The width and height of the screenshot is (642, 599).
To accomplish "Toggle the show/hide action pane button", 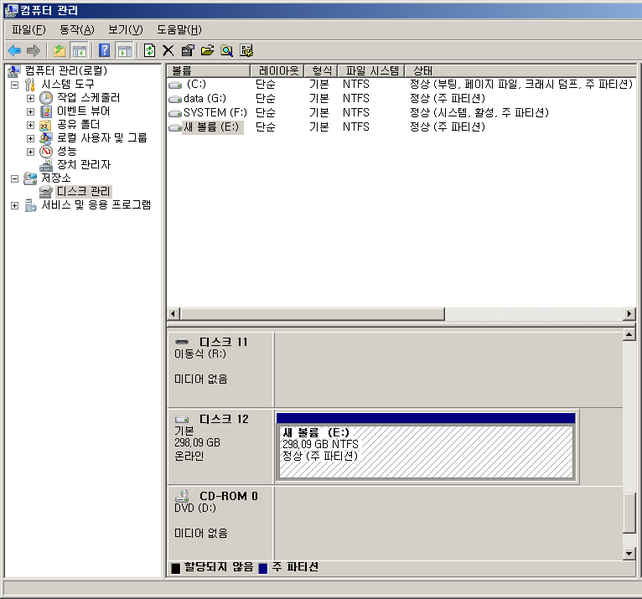I will coord(124,50).
